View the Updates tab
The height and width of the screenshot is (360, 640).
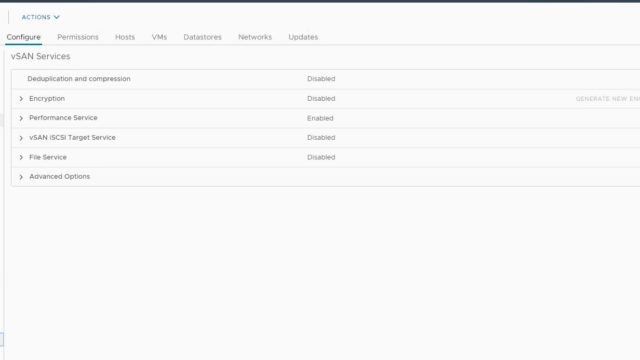303,37
